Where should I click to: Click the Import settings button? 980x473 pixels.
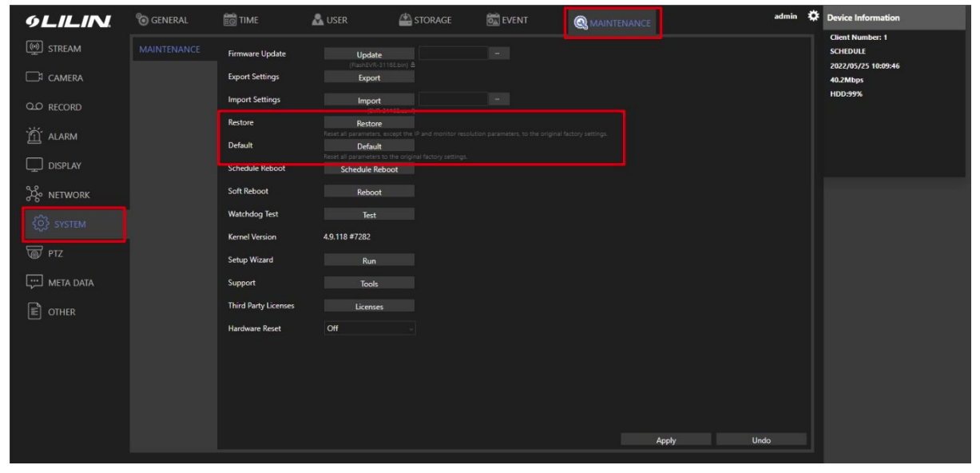[x=369, y=101]
